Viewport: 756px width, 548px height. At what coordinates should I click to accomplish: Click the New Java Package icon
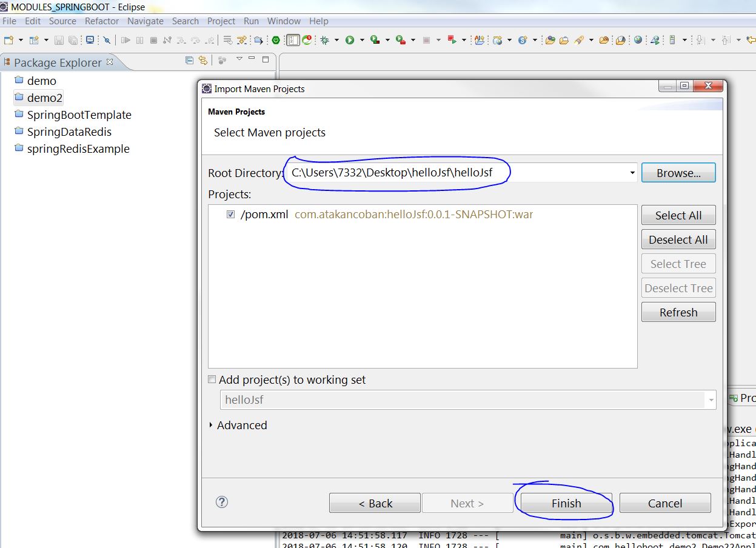click(x=480, y=41)
